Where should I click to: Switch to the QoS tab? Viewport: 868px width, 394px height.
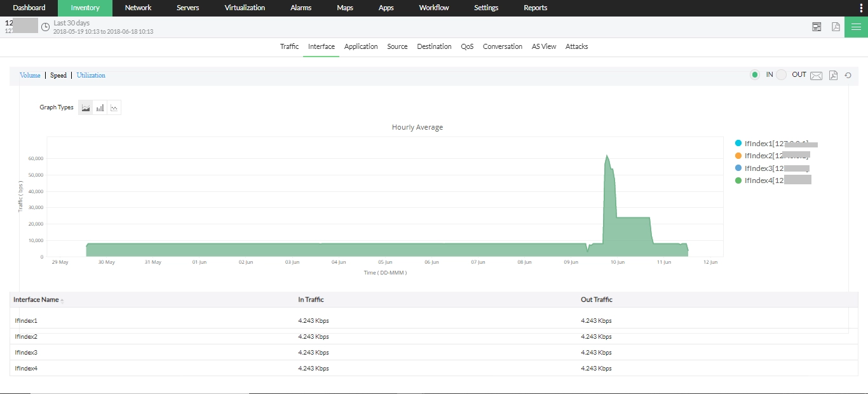point(467,46)
